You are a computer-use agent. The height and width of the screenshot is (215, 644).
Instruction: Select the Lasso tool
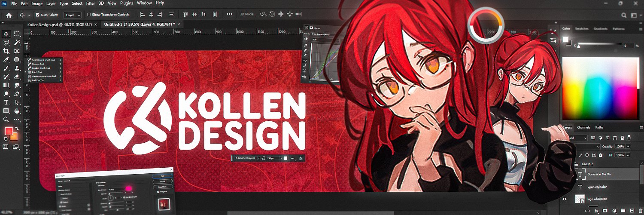point(6,43)
